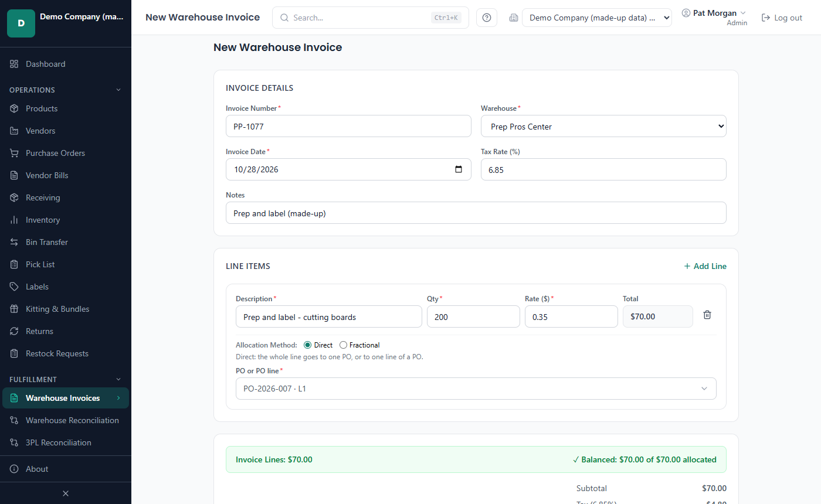This screenshot has width=821, height=504.
Task: Click the Products box icon
Action: pos(14,108)
